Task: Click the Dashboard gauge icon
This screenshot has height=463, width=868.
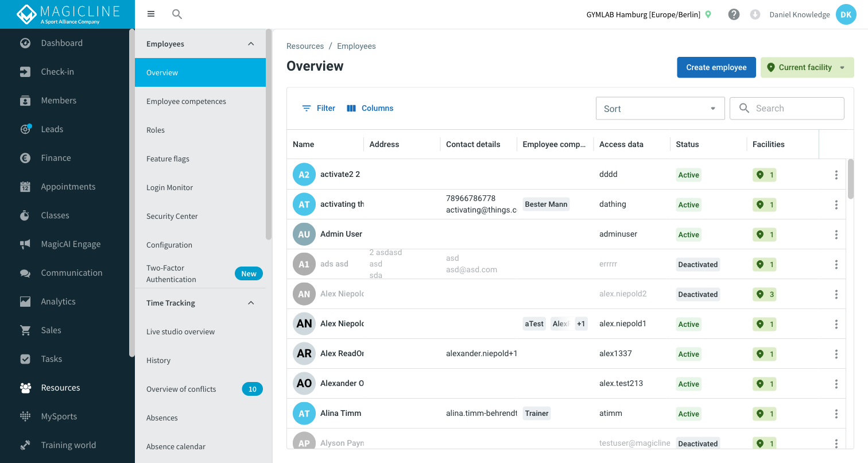Action: 25,43
